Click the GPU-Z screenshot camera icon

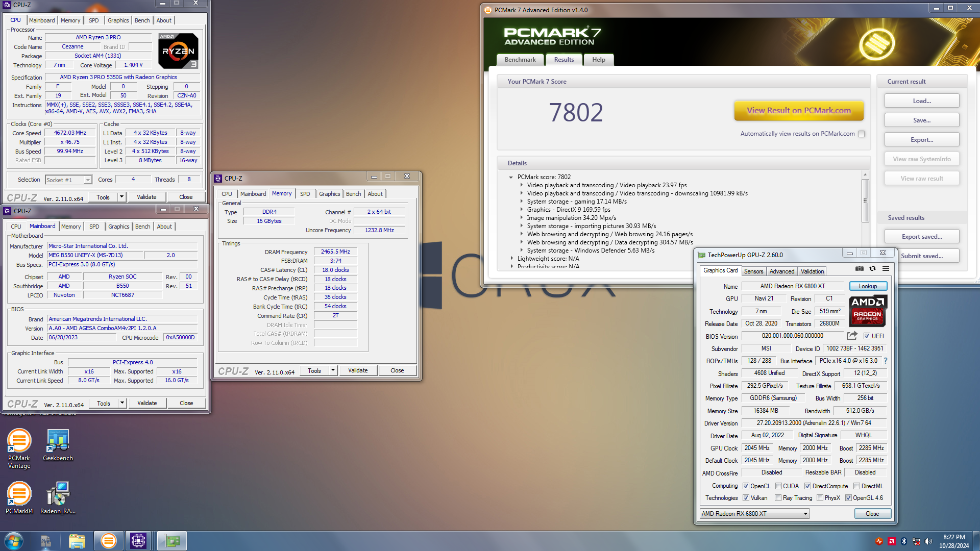tap(860, 268)
